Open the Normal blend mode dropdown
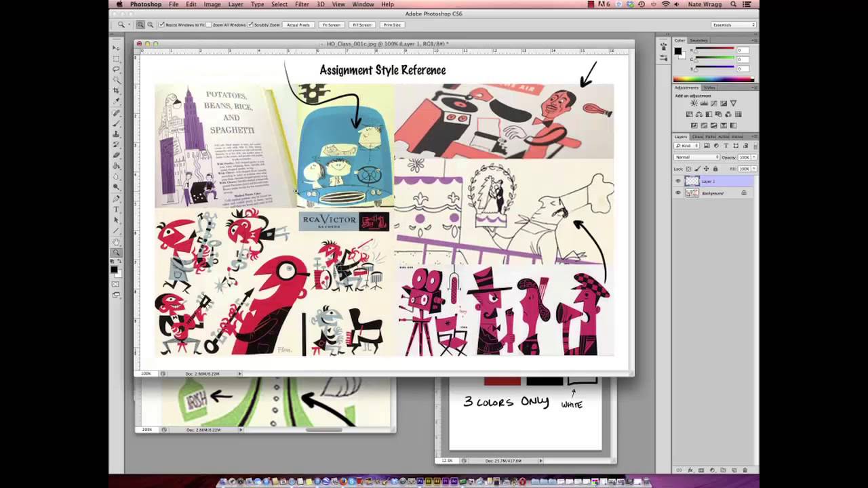The image size is (868, 488). [696, 157]
